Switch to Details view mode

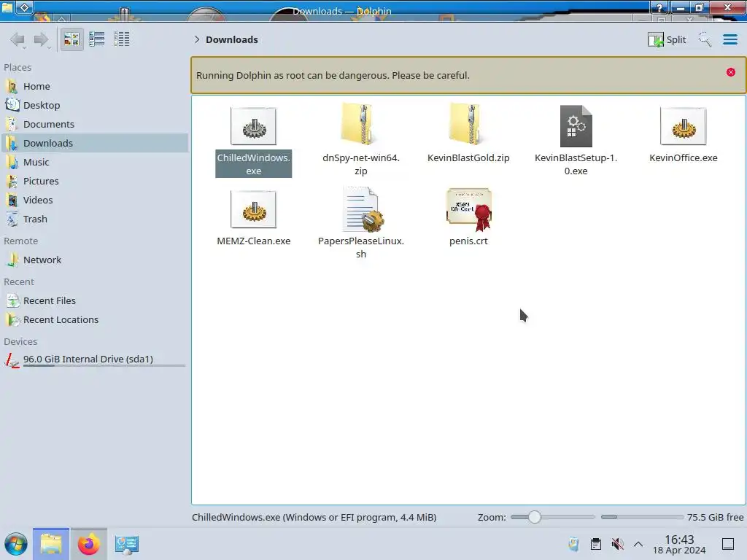click(122, 39)
